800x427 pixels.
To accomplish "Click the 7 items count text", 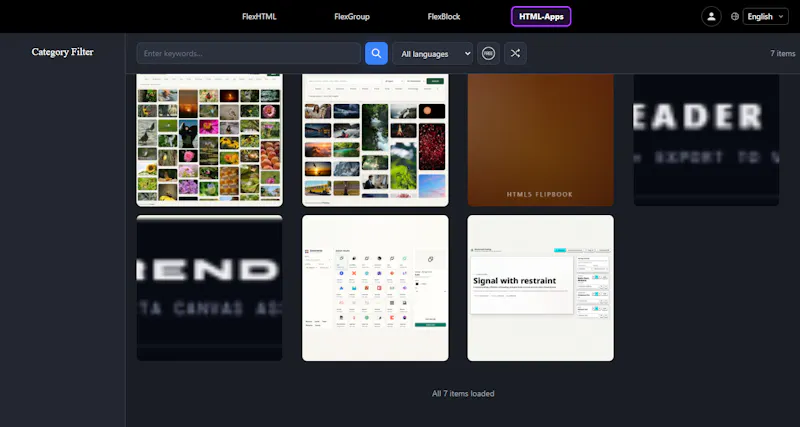I will click(x=782, y=54).
